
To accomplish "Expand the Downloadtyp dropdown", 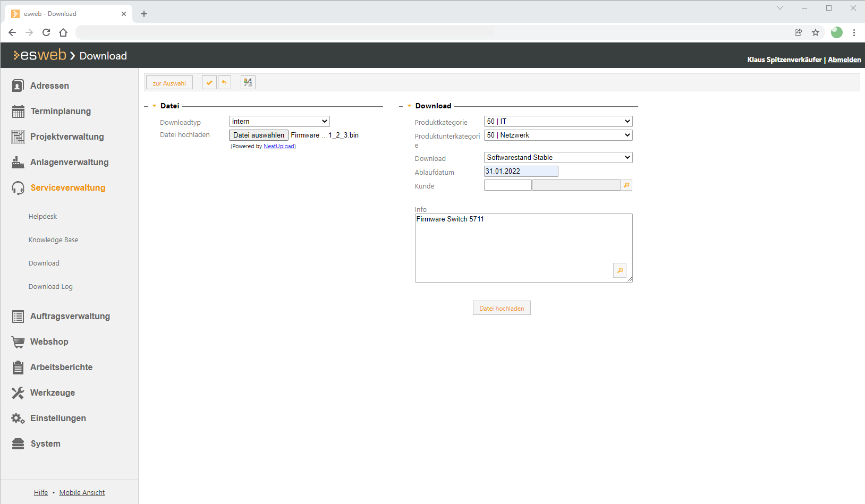I will [279, 122].
